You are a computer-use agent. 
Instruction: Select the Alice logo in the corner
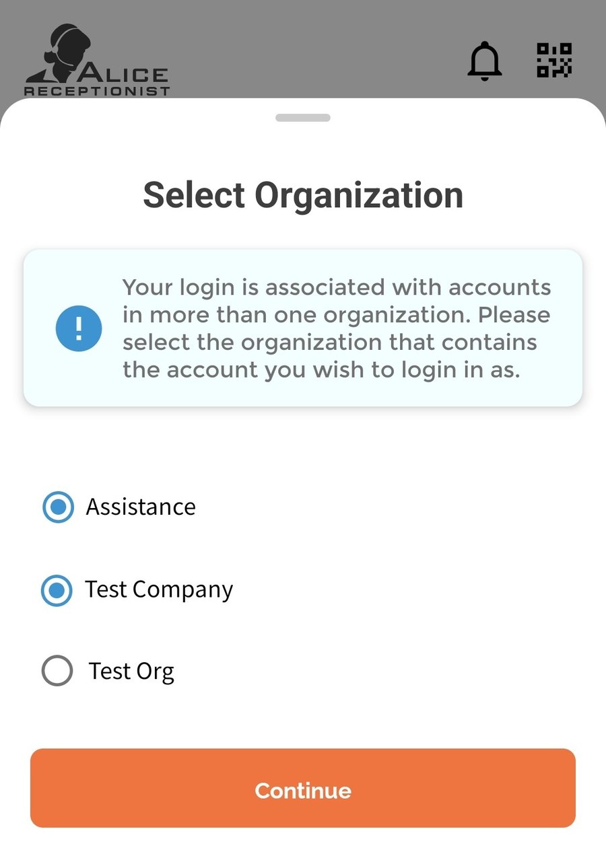pyautogui.click(x=94, y=61)
